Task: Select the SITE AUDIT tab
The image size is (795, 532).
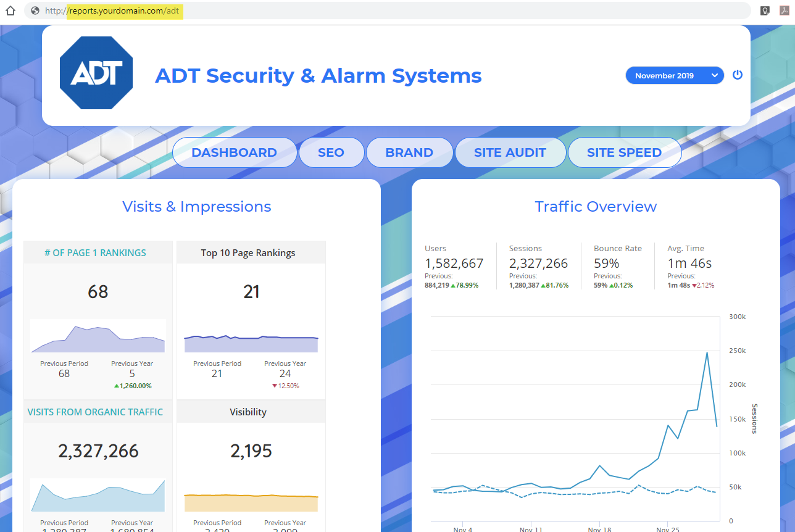Action: point(510,152)
